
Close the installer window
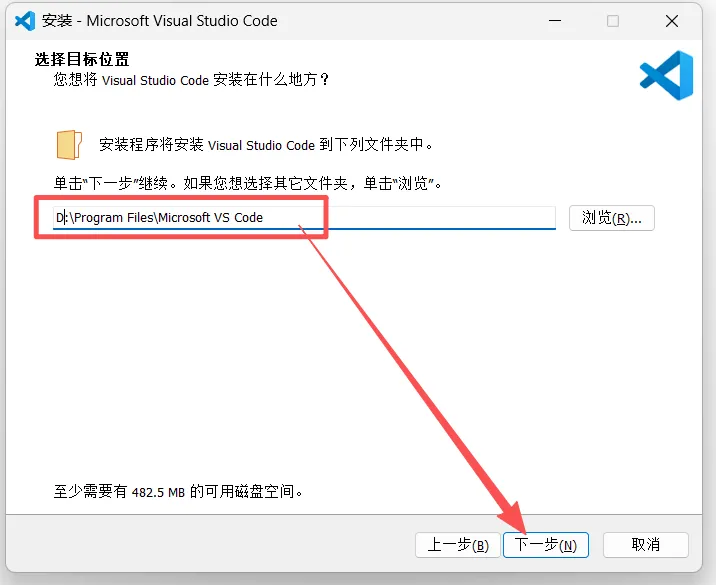672,21
